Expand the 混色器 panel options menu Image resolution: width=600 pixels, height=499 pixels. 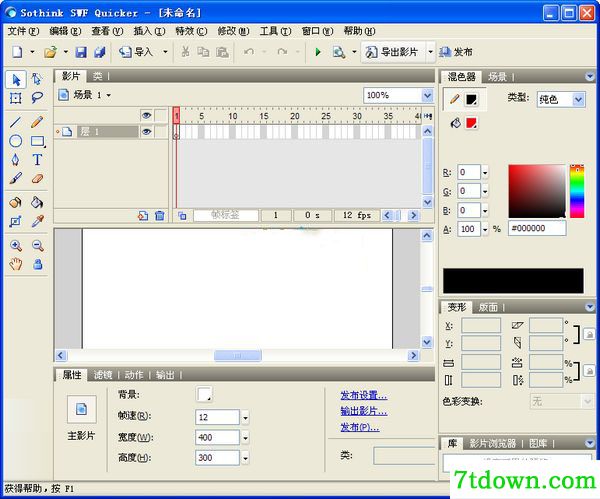click(x=590, y=77)
